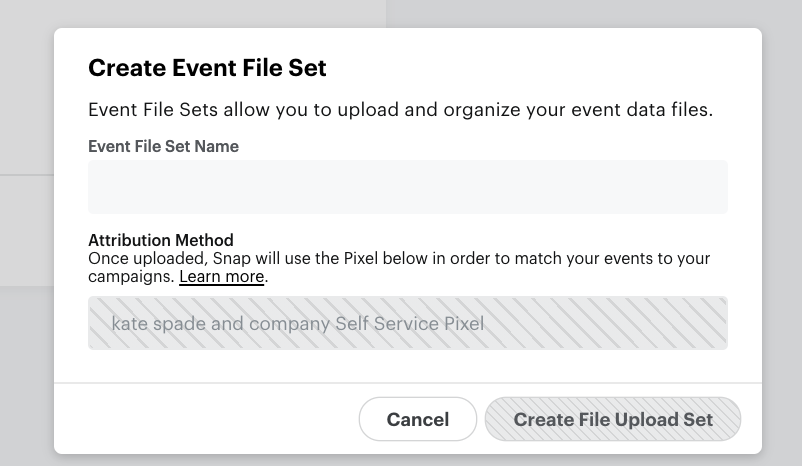Click the disabled Self Service Pixel field
Image resolution: width=802 pixels, height=466 pixels.
click(x=407, y=323)
